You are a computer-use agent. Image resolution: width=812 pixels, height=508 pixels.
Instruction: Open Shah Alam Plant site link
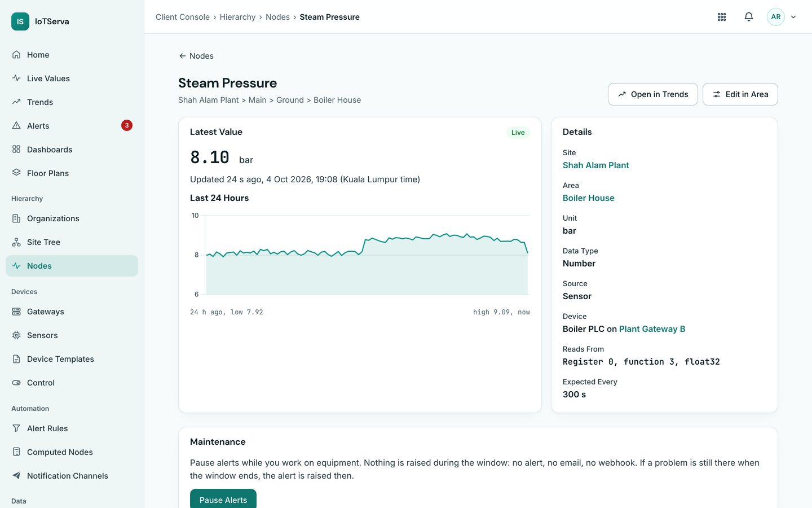pos(595,165)
